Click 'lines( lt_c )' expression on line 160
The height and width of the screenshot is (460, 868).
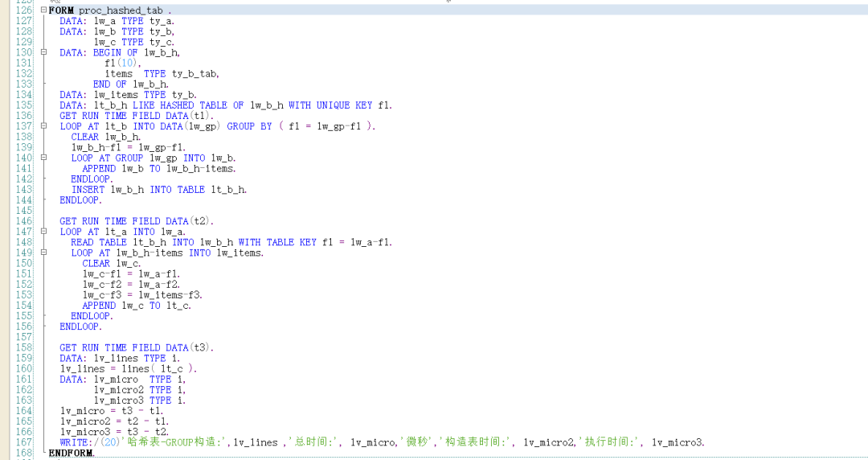pyautogui.click(x=158, y=368)
